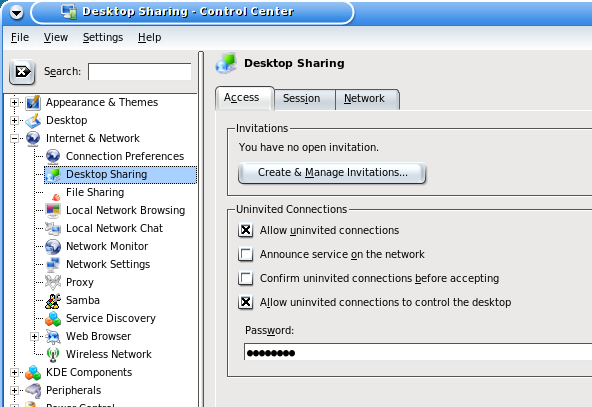Click the Proxy icon
The image size is (592, 407).
click(53, 282)
